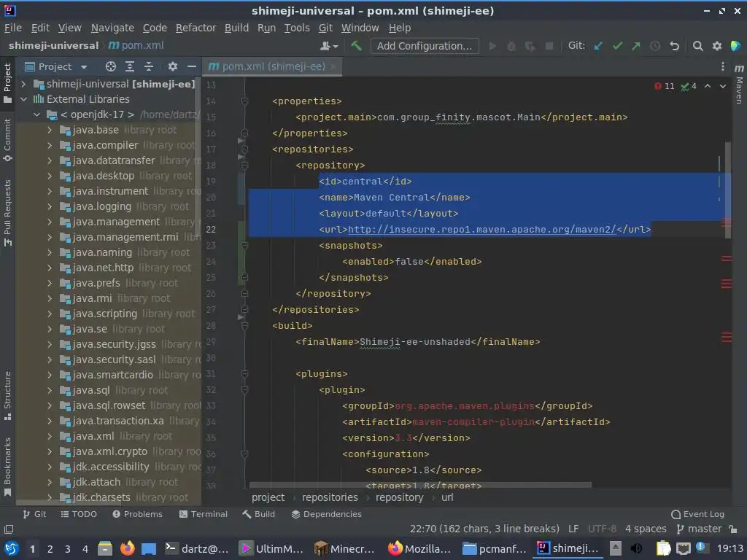Click the JetBrains Toolbox colorful icon
747x560 pixels.
(735, 46)
